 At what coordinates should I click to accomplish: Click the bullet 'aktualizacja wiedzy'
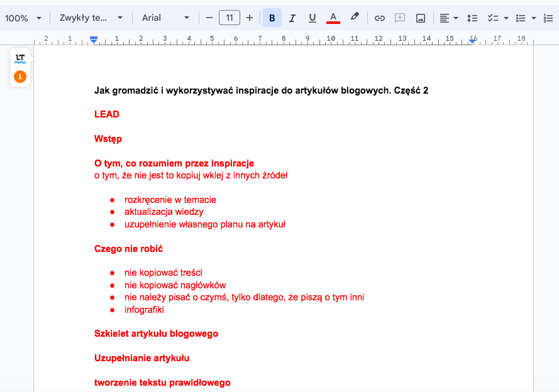click(163, 212)
